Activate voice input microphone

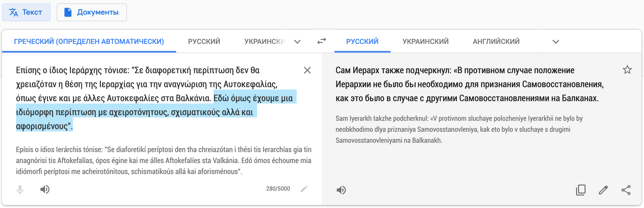pos(20,190)
